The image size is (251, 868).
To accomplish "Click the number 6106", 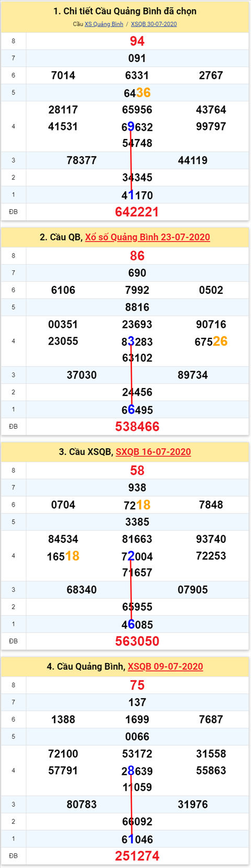I will tap(63, 290).
